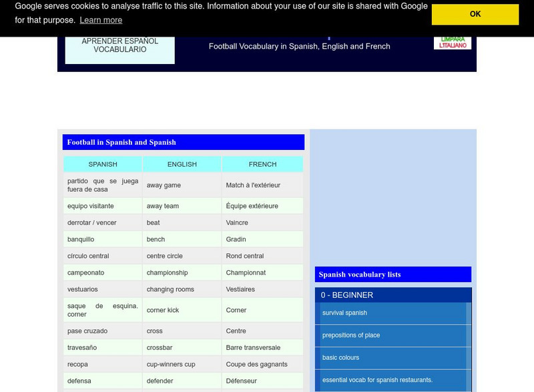Viewport: 534px width, 392px height.
Task: Select the "banquillo" table entry
Action: (80, 239)
